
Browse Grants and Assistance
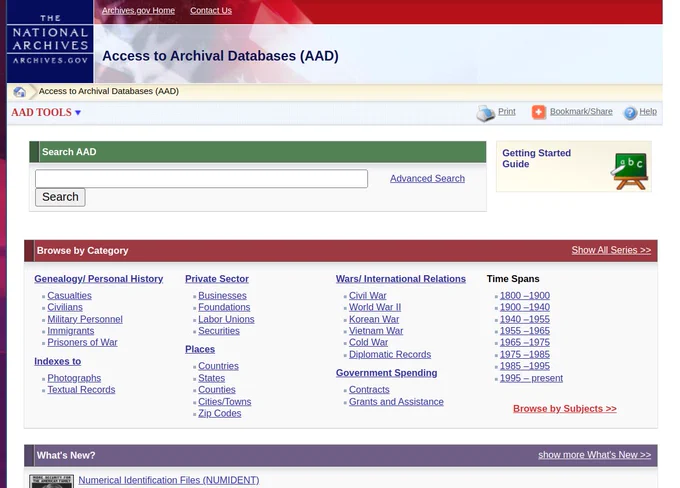pyautogui.click(x=396, y=402)
